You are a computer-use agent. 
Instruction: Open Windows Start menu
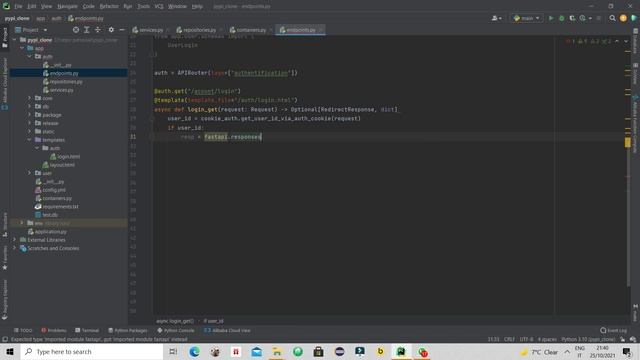10,351
